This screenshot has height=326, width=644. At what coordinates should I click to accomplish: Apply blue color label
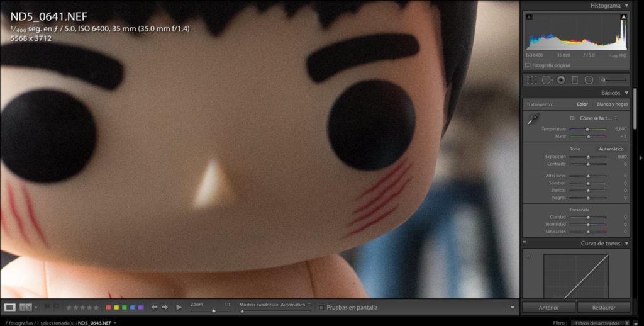click(132, 308)
